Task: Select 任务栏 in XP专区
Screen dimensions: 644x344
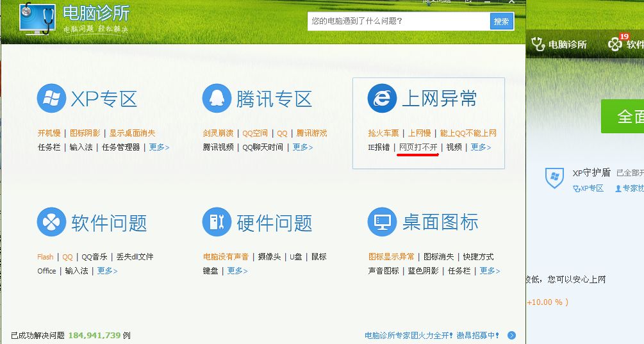Action: point(49,147)
